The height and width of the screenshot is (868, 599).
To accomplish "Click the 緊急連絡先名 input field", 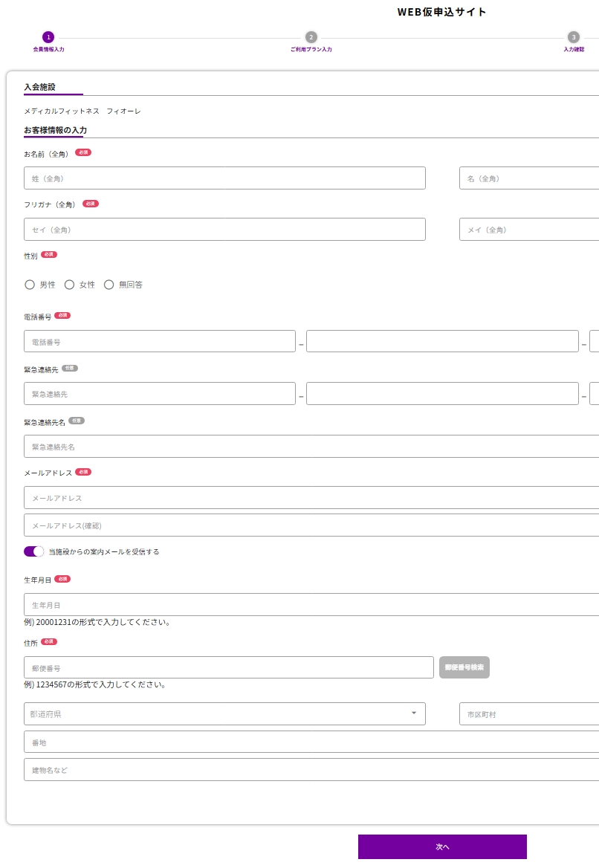I will coord(312,447).
